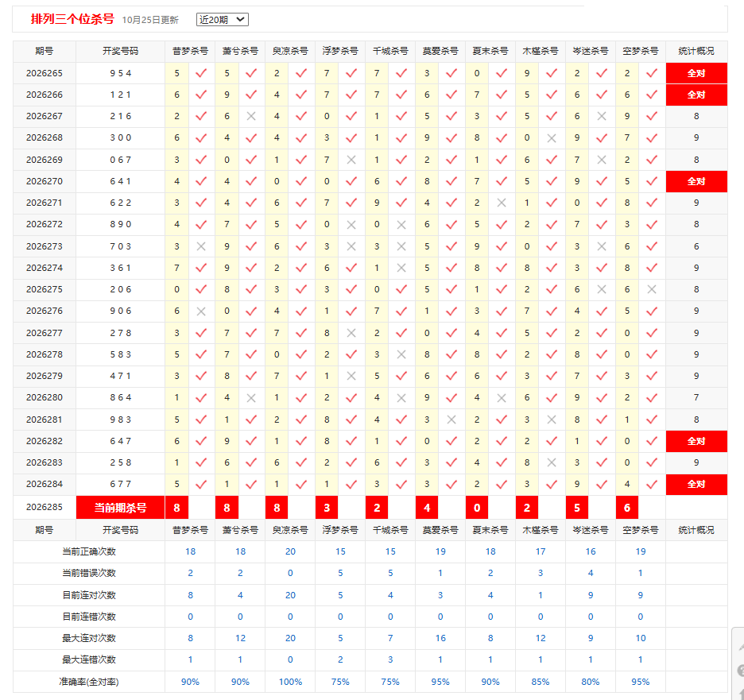This screenshot has width=744, height=700.
Task: Click winning numbers 8 9 0 for period 2026272
Action: click(x=121, y=224)
